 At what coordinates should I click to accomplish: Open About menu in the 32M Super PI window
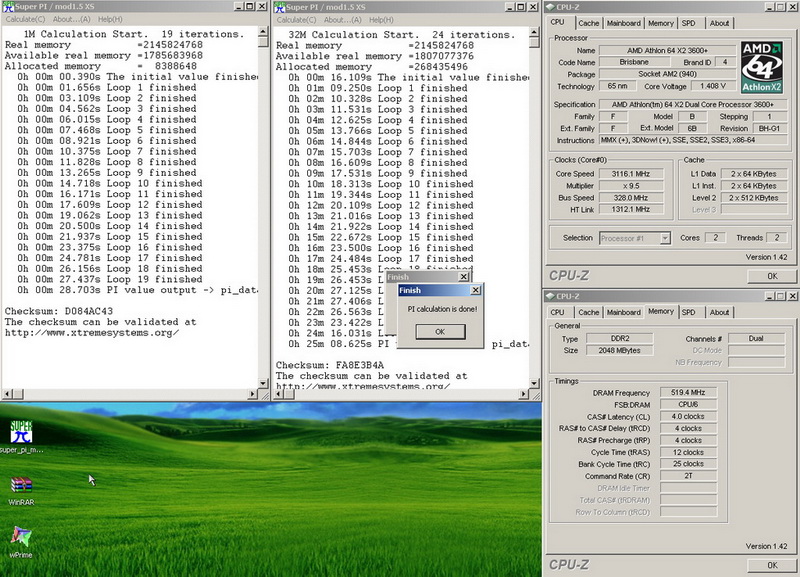point(343,19)
